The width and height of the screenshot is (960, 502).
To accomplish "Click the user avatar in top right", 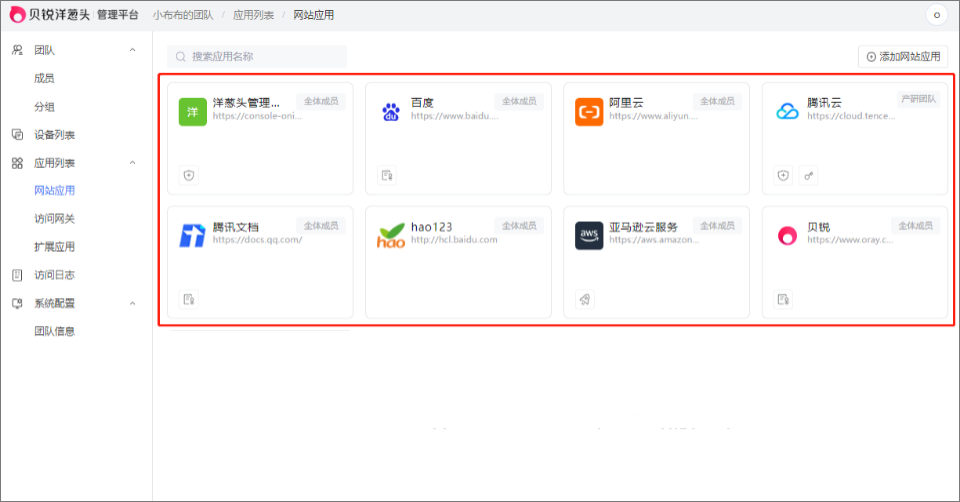I will pos(936,15).
